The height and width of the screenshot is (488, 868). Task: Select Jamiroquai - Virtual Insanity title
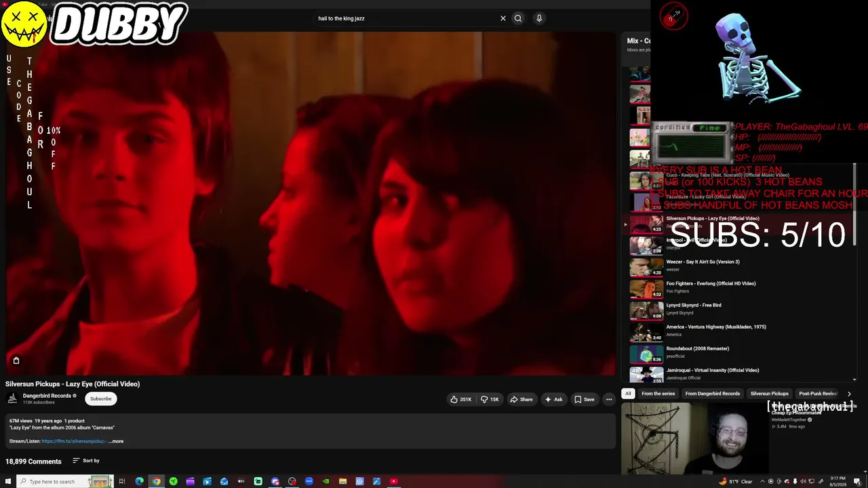coord(713,370)
